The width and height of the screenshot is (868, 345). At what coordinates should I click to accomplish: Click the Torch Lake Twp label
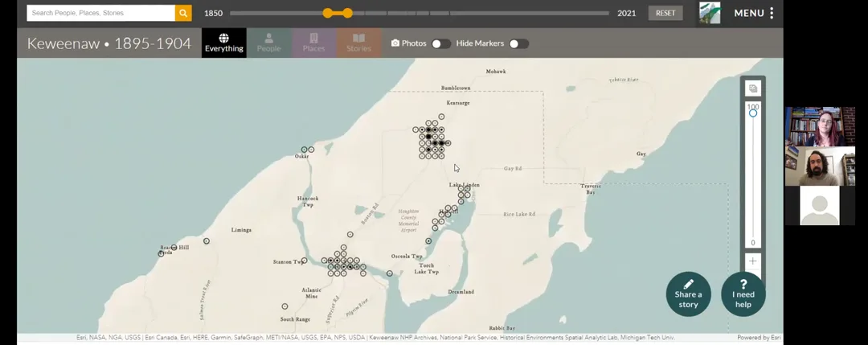tap(426, 269)
